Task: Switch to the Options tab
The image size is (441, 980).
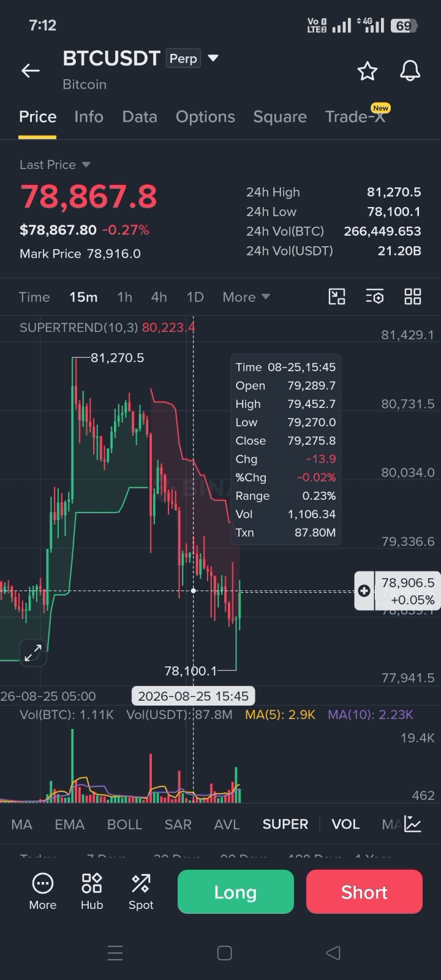Action: coord(205,117)
